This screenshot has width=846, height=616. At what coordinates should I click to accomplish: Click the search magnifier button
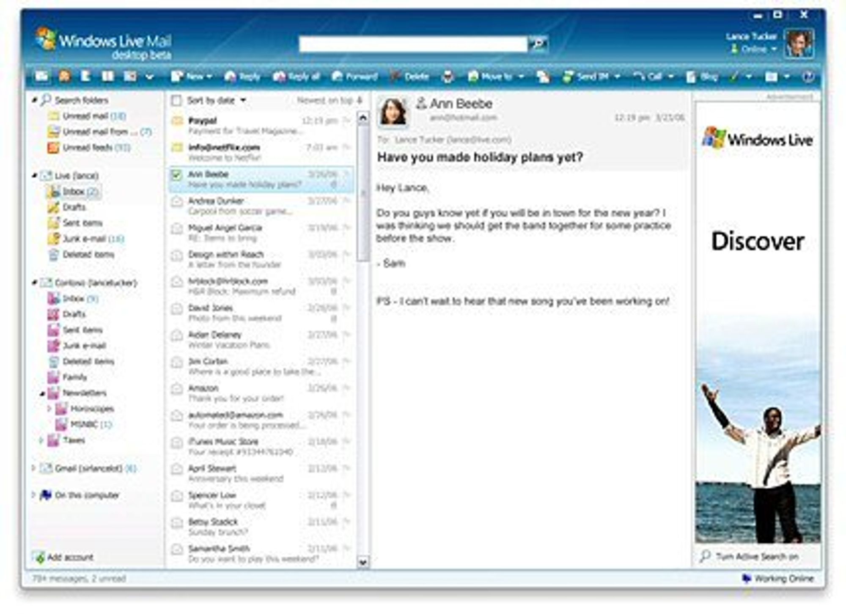[x=538, y=43]
